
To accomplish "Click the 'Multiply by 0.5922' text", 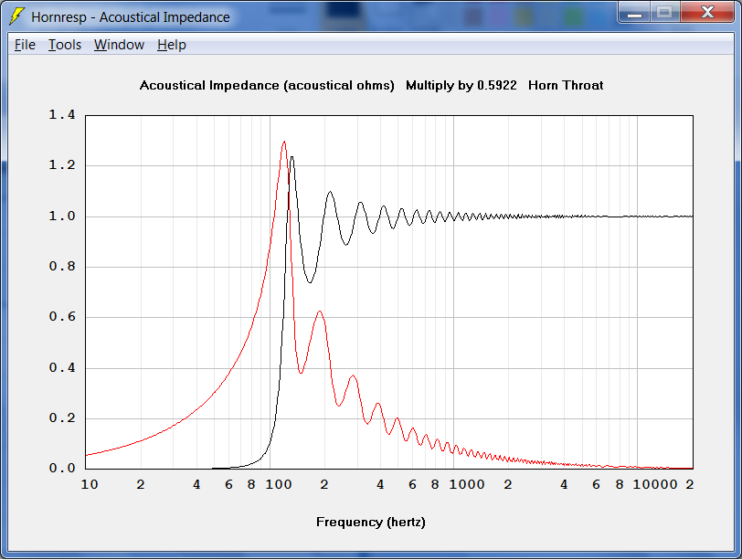I will pyautogui.click(x=461, y=86).
